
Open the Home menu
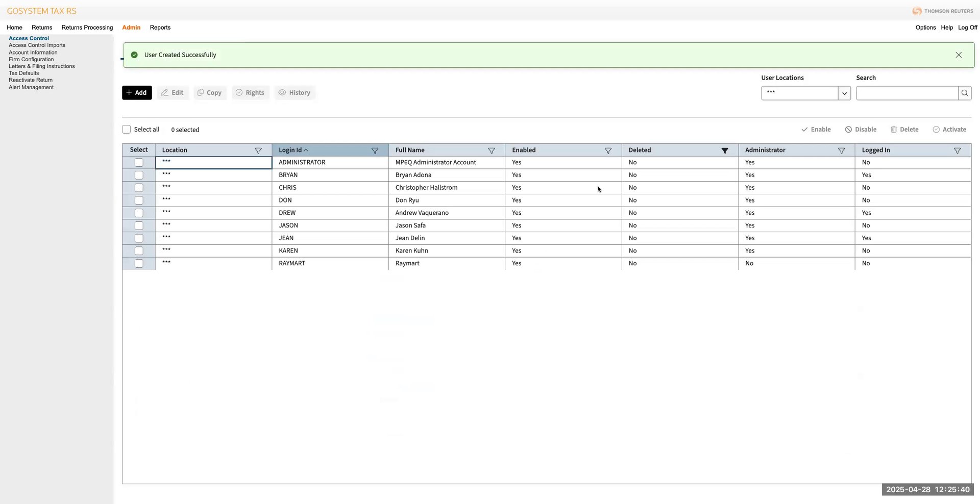(x=14, y=28)
